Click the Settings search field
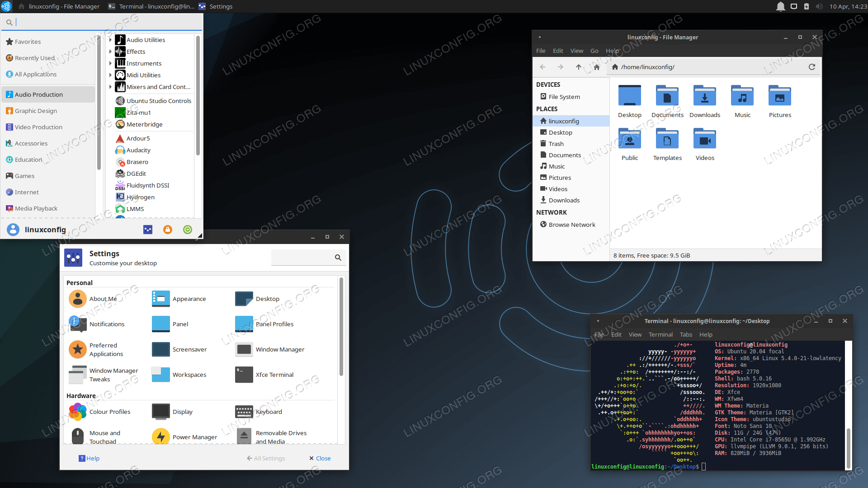Screen dimensions: 868x488 click(309, 257)
